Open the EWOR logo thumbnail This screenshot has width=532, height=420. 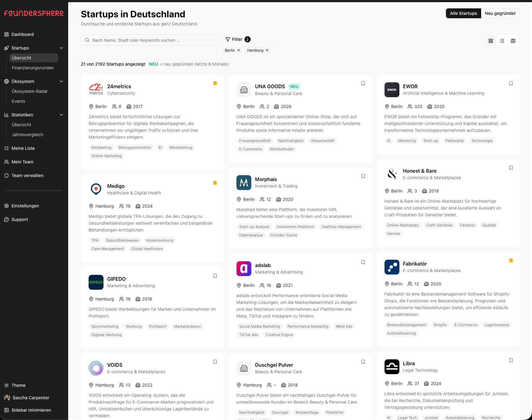click(392, 90)
